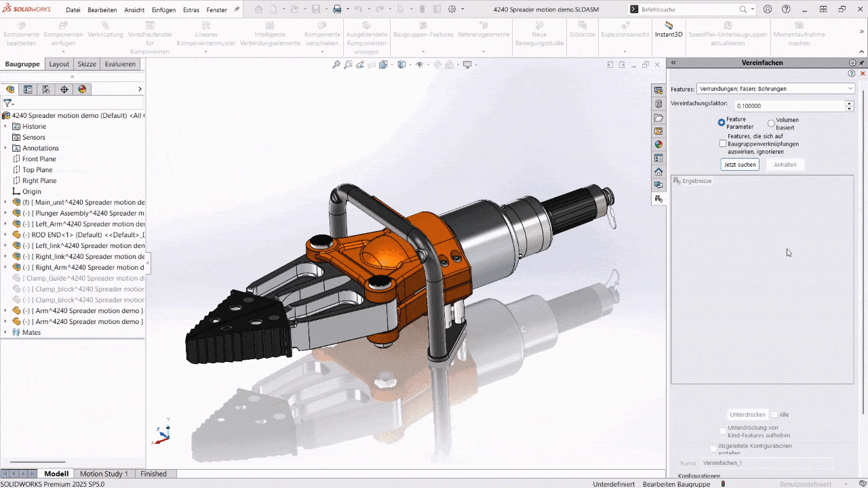
Task: Increment the Vereinfachungsfaktor with the up stepper
Action: (848, 102)
